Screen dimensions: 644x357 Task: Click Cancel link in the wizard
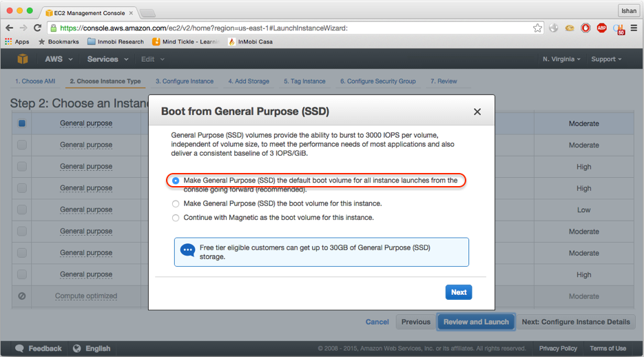[x=377, y=322]
